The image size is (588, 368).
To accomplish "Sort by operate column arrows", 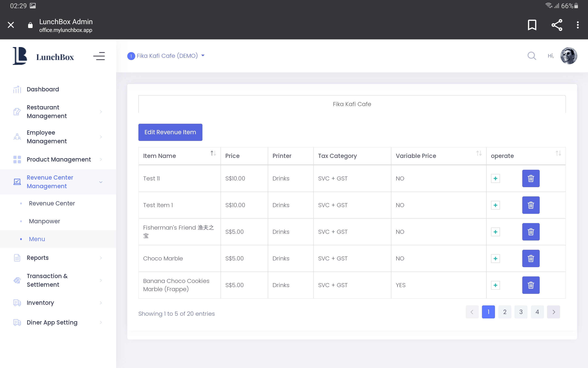I will point(558,153).
